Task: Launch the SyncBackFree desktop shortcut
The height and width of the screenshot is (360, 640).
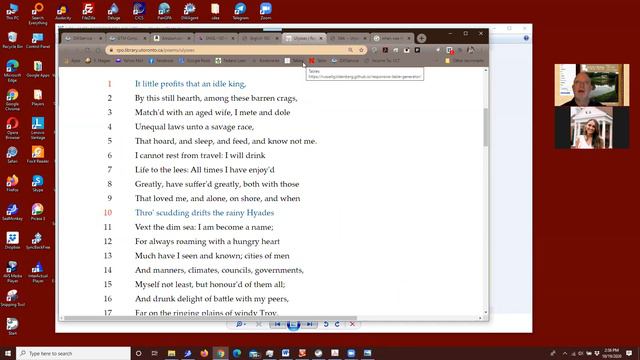Action: [x=38, y=240]
